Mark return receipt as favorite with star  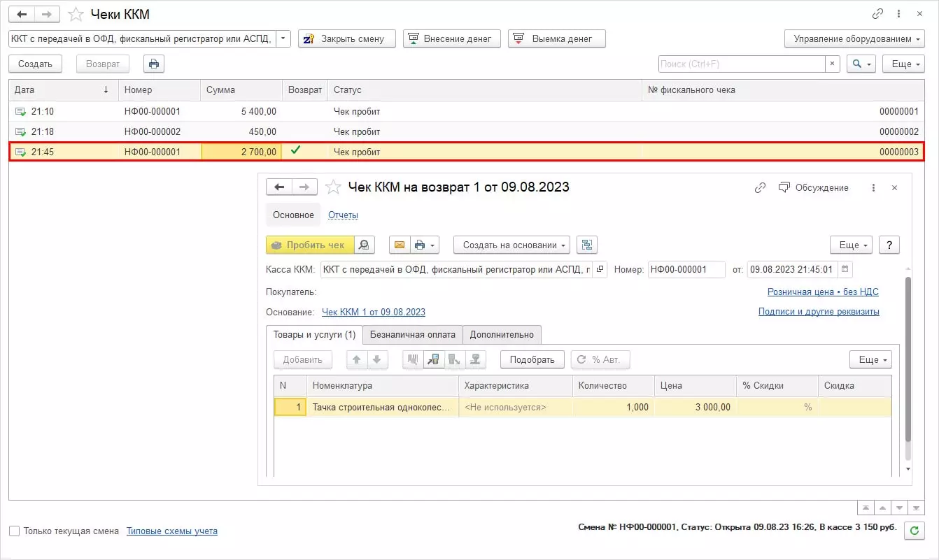coord(334,187)
